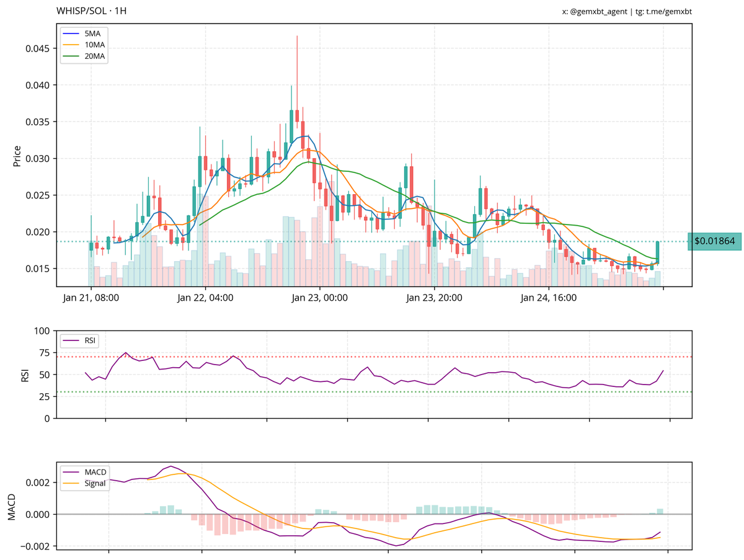Click the 5MA legend entry
This screenshot has height=560, width=744.
pos(84,33)
